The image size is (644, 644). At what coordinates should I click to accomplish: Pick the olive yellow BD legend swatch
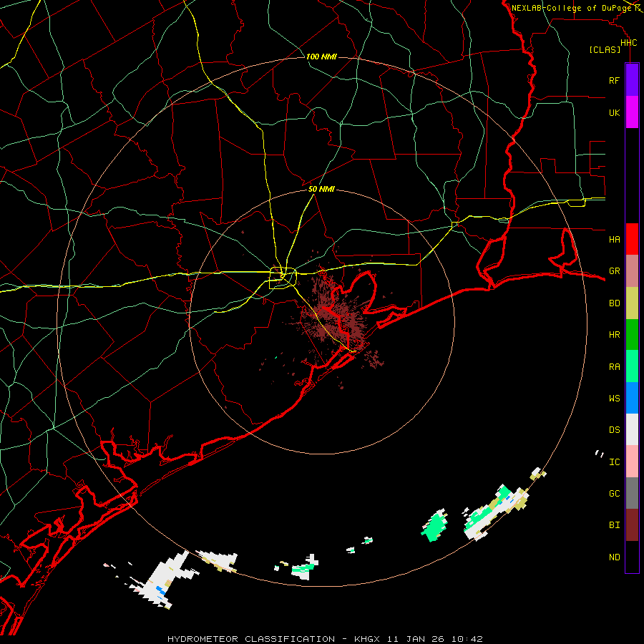[x=632, y=303]
